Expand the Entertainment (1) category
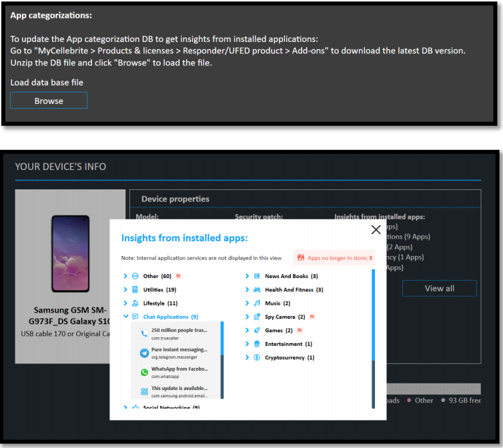Viewport: 503px width, 448px height. tap(247, 344)
